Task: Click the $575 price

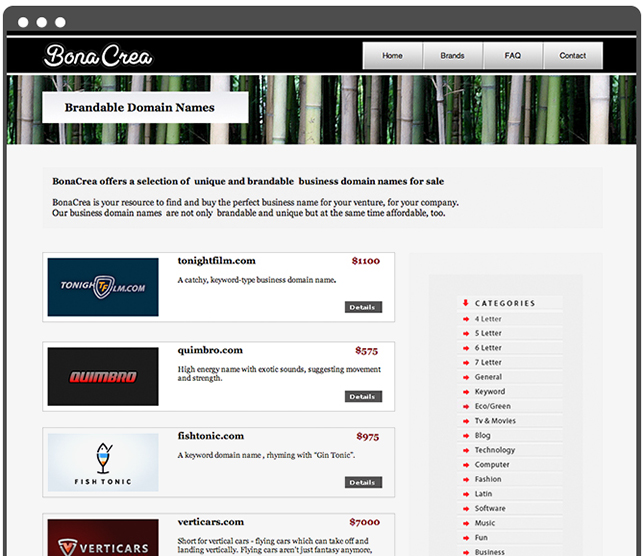Action: tap(366, 351)
